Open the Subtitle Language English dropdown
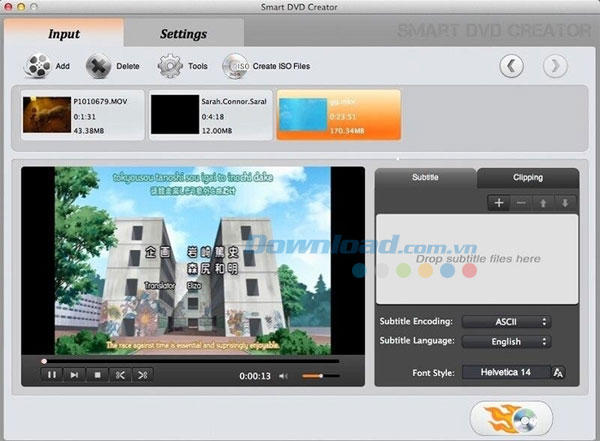Viewport: 600px width, 441px height. (x=506, y=341)
